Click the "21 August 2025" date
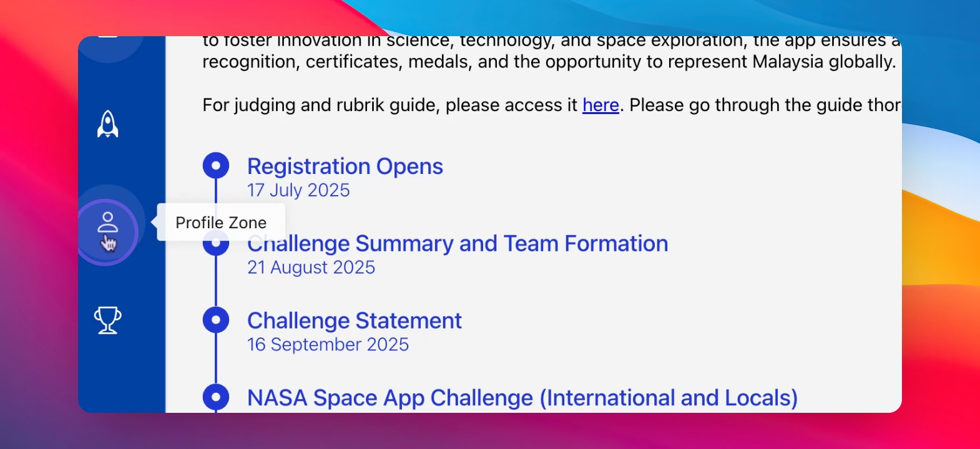This screenshot has height=449, width=980. 311,268
